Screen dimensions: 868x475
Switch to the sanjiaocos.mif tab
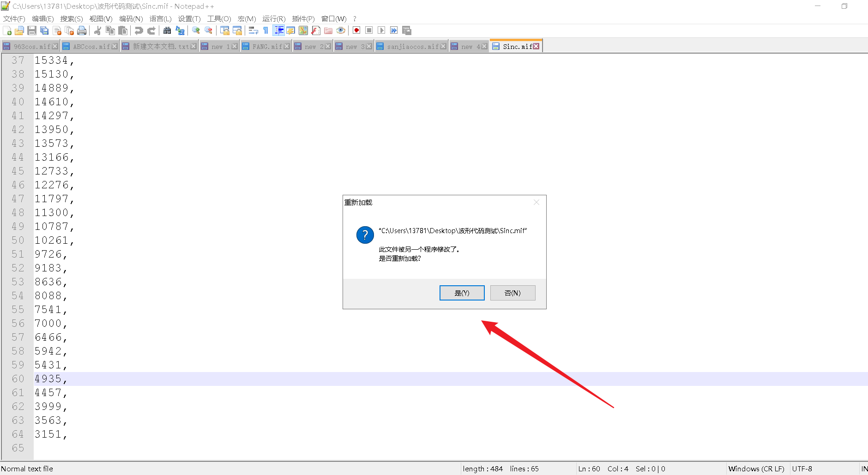coord(413,47)
